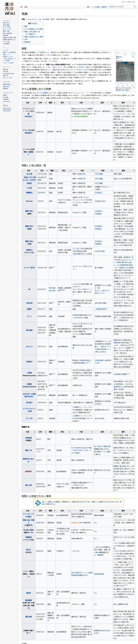The height and width of the screenshot is (644, 138).
Task: Sort オウム真理教 table by 備考 arrow
Action: tap(134, 103)
